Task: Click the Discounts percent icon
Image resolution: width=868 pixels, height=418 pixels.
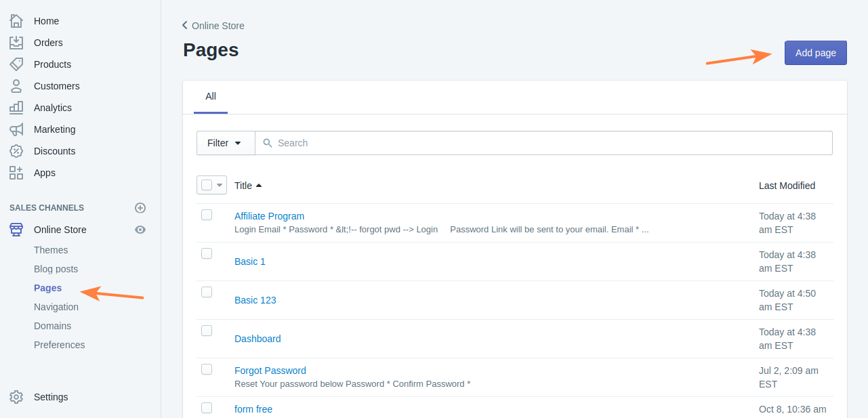Action: 16,150
